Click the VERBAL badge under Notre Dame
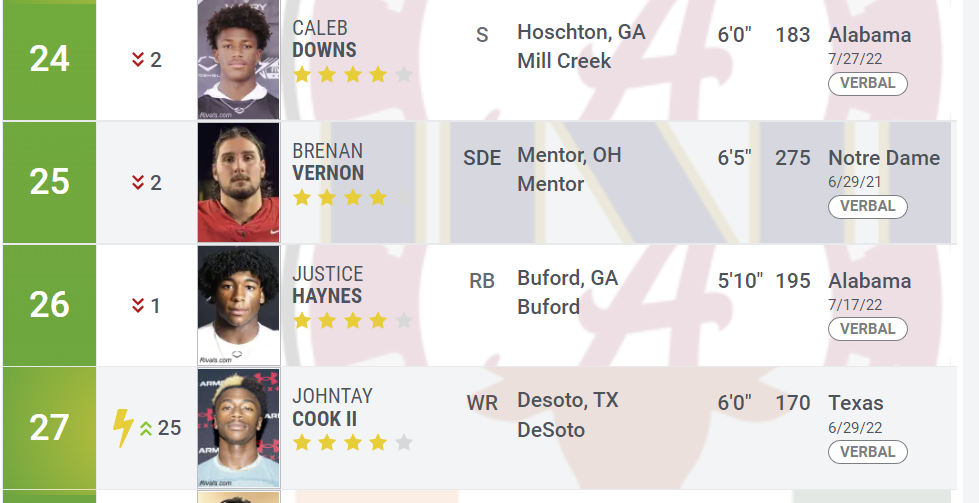 (x=868, y=207)
